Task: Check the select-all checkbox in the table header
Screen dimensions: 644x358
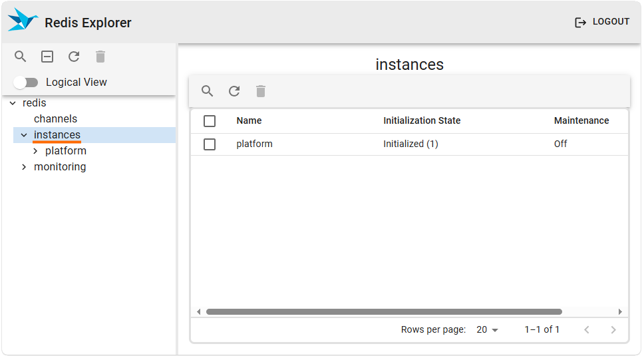Action: (210, 121)
